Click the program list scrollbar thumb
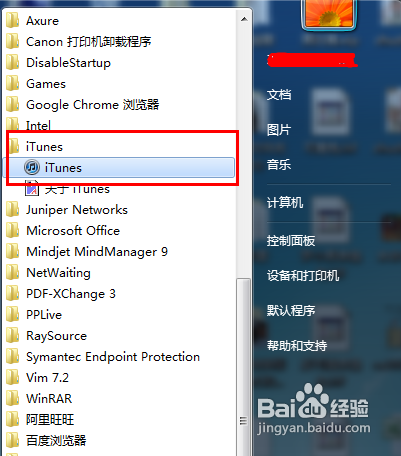The width and height of the screenshot is (401, 456). [x=244, y=367]
